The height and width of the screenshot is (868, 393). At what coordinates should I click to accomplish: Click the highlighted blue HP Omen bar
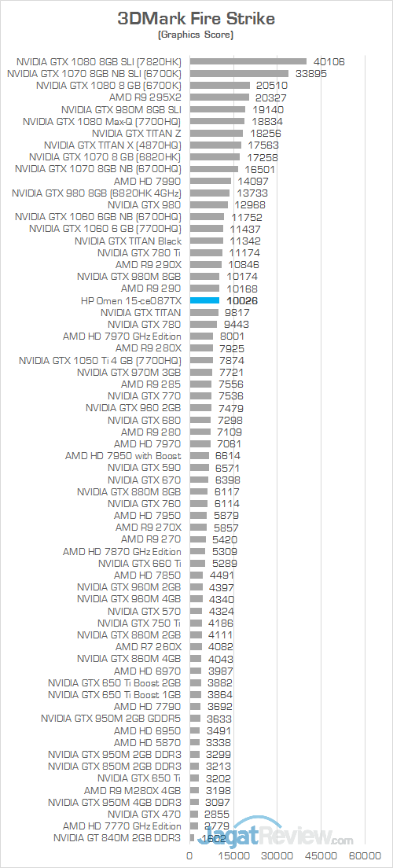click(x=205, y=300)
